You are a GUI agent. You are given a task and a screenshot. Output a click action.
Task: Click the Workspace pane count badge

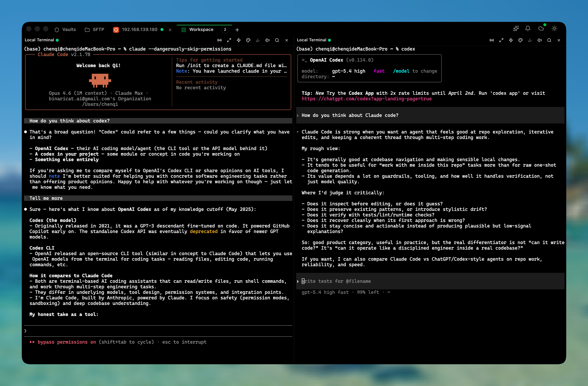click(x=225, y=30)
